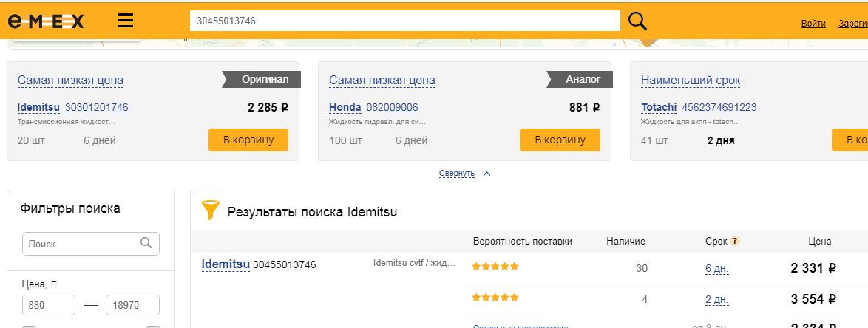The width and height of the screenshot is (868, 328).
Task: Click the minimum price field showing 880
Action: click(49, 305)
